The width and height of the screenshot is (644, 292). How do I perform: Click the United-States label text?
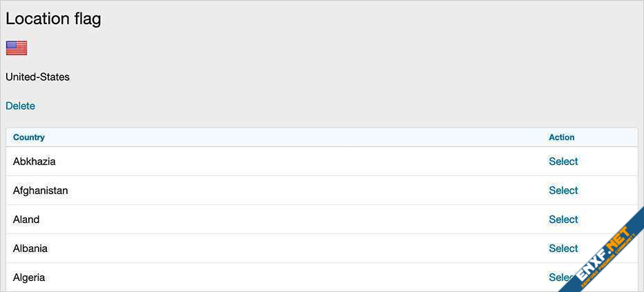[37, 77]
